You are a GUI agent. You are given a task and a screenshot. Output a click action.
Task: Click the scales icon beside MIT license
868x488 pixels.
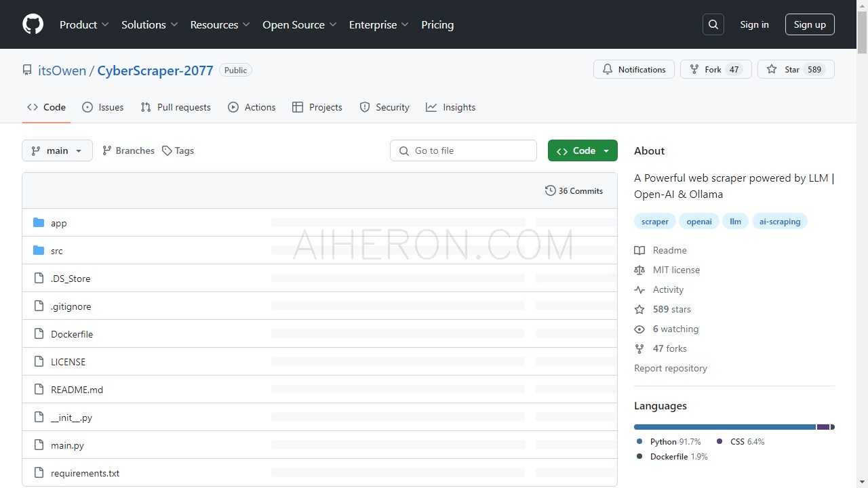(x=639, y=270)
